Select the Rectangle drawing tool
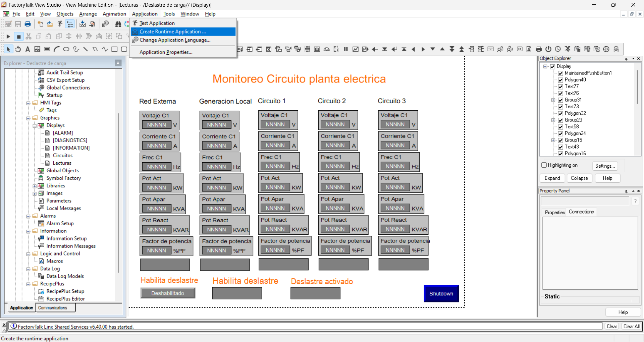This screenshot has width=644, height=342. pos(114,49)
